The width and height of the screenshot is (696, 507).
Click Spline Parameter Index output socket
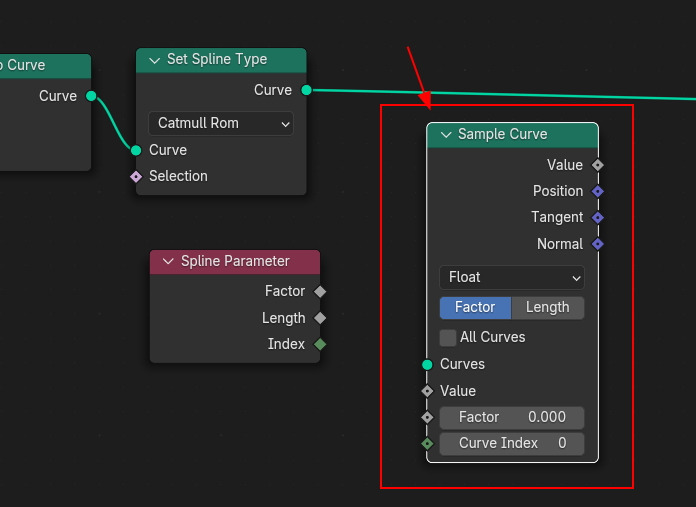320,344
